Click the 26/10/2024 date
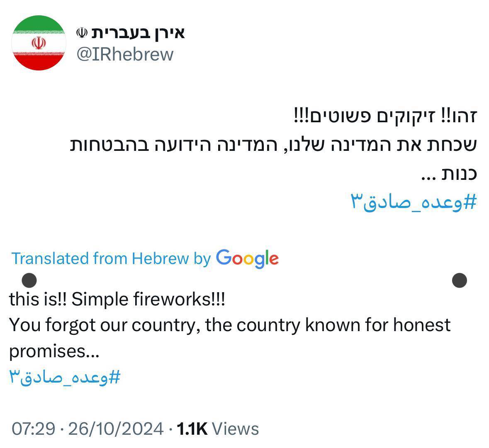Image resolution: width=489 pixels, height=448 pixels. pos(116,429)
